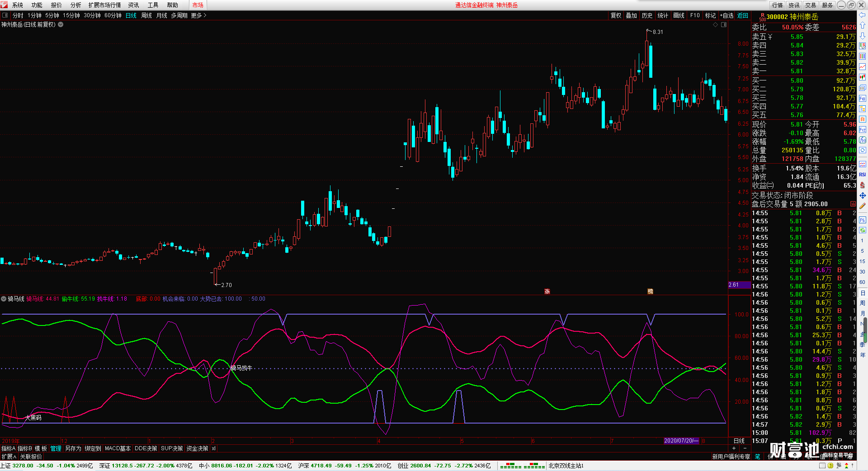Switch to the MACD基本 indicator tab
The height and width of the screenshot is (471, 868).
tap(118, 448)
